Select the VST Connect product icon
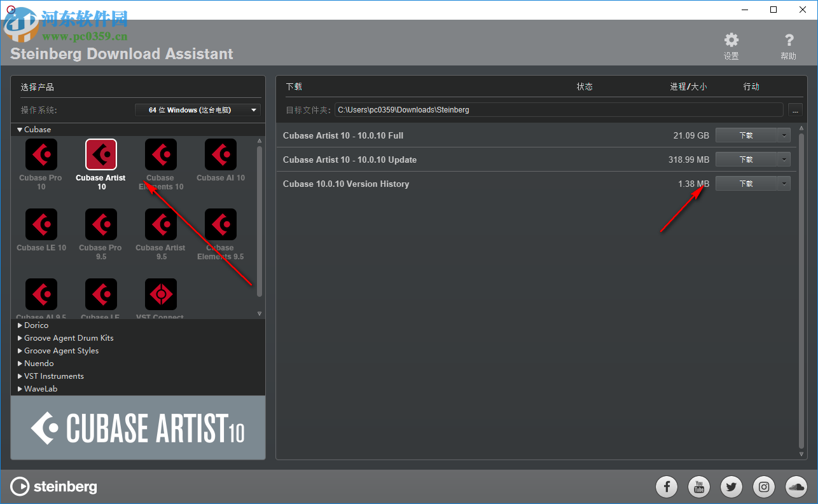This screenshot has width=818, height=504. tap(160, 294)
